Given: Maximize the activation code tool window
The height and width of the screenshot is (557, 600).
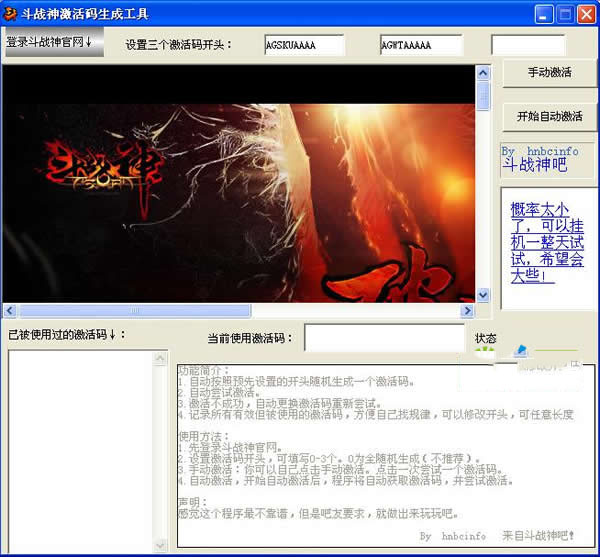Looking at the screenshot, I should pos(564,14).
